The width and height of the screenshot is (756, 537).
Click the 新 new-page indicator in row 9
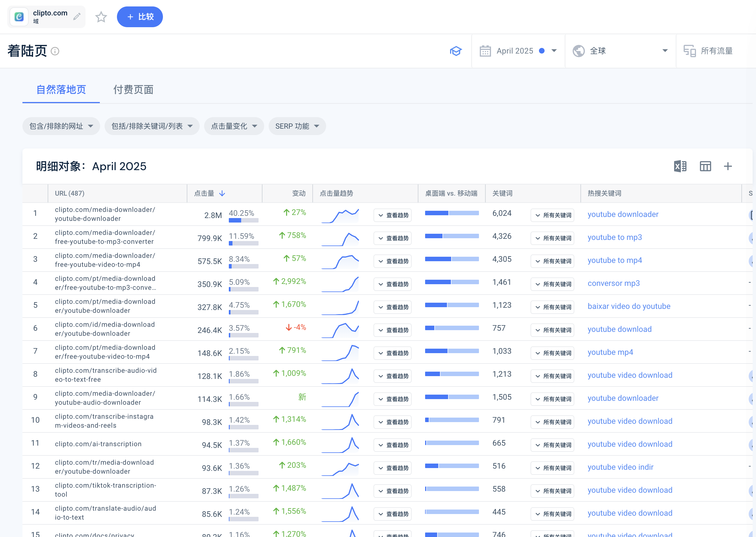coord(302,397)
